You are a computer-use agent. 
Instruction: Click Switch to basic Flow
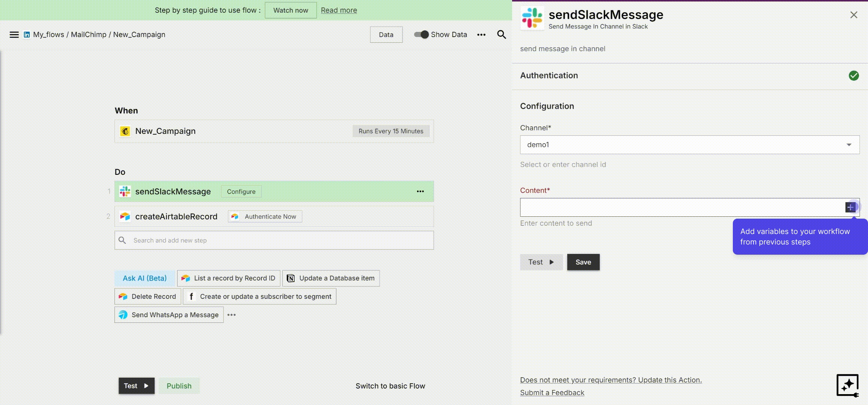point(390,386)
